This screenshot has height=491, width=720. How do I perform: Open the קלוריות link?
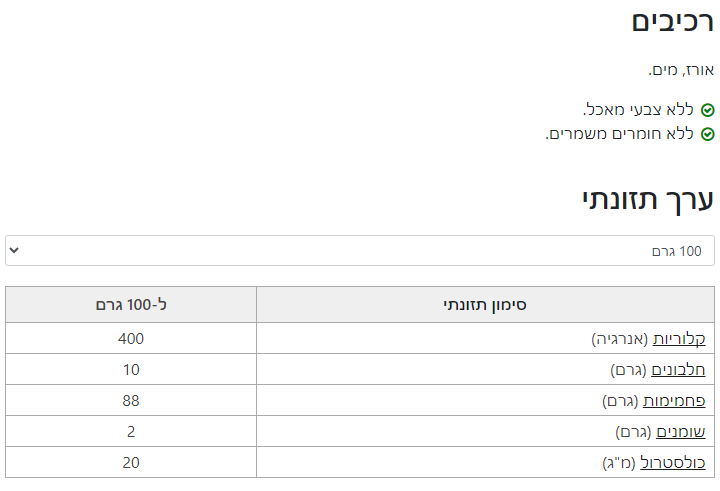coord(679,339)
